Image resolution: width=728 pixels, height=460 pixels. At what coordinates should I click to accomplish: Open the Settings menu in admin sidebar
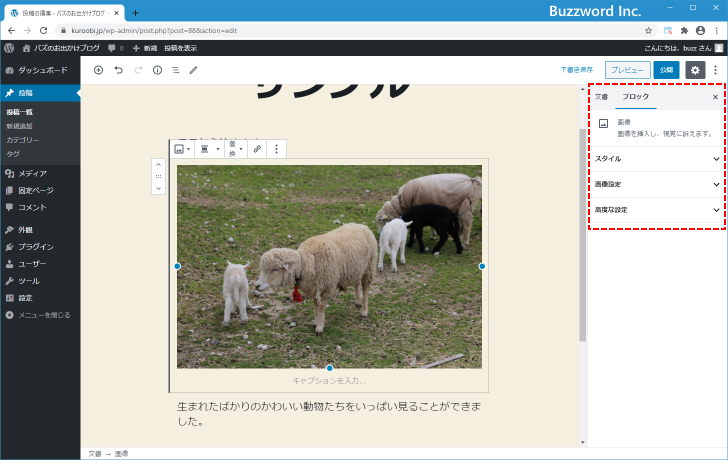[x=40, y=298]
